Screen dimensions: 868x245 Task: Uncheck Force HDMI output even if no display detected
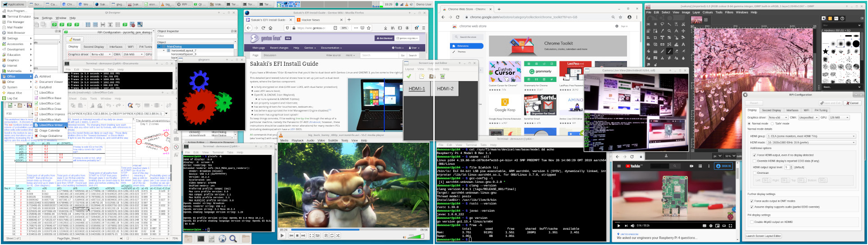coord(754,155)
